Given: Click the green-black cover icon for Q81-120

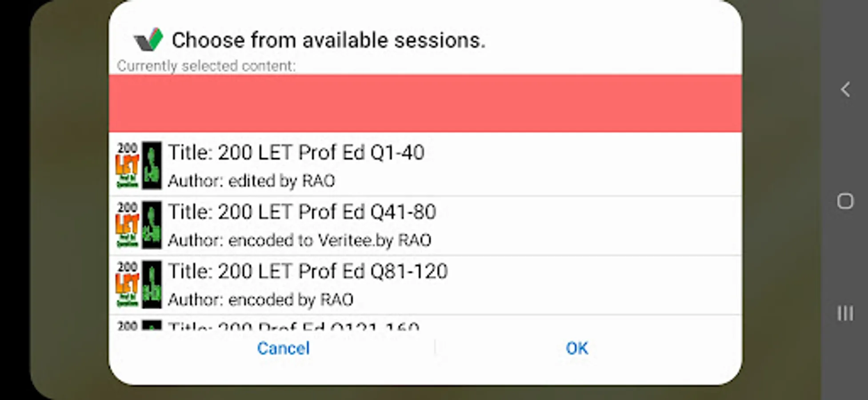Looking at the screenshot, I should [152, 284].
